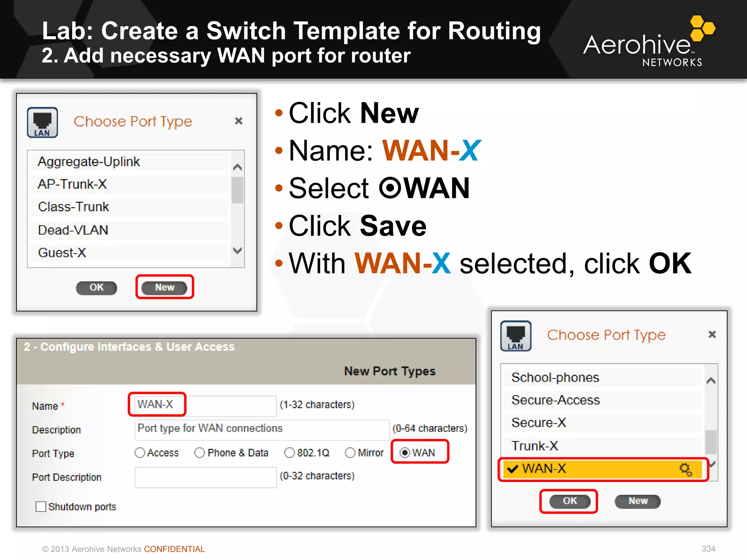Screen dimensions: 747x560
Task: Click the scrollbar thumb in the School-phones list
Action: (711, 442)
